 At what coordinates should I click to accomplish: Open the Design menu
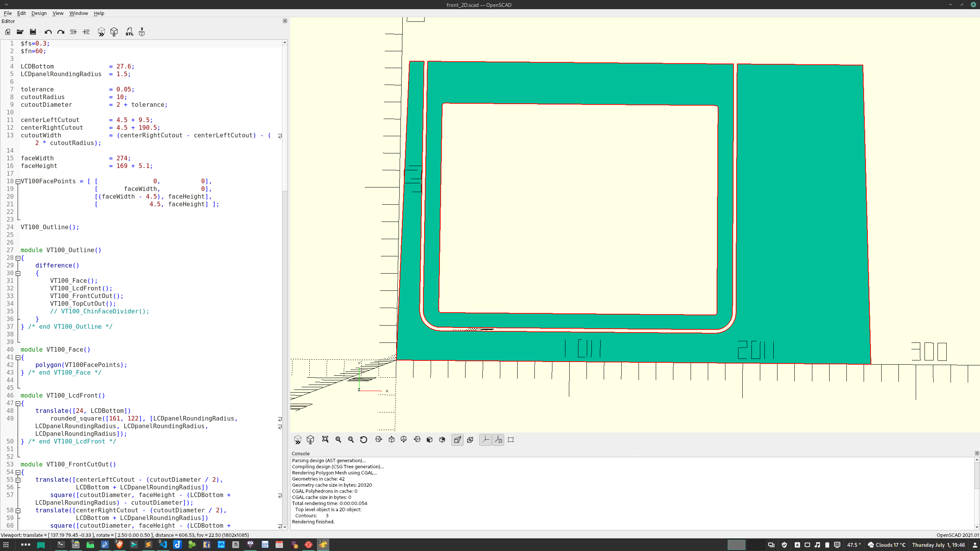tap(39, 13)
